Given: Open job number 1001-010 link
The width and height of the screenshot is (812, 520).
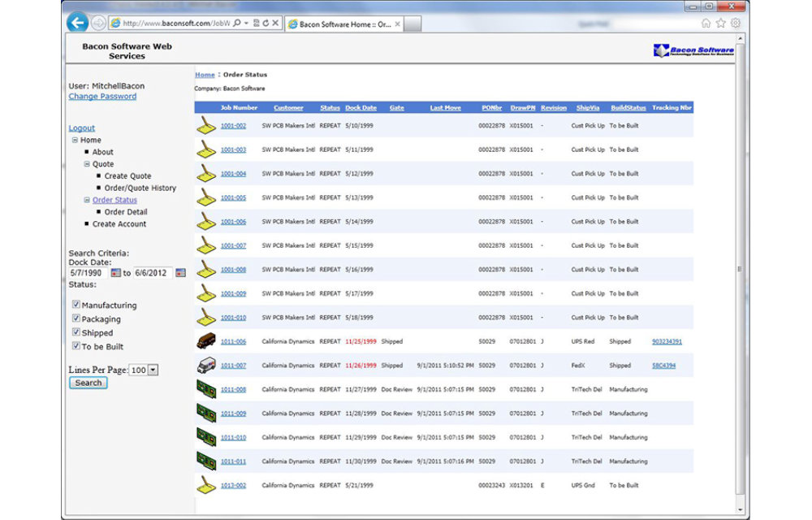Looking at the screenshot, I should click(x=234, y=318).
